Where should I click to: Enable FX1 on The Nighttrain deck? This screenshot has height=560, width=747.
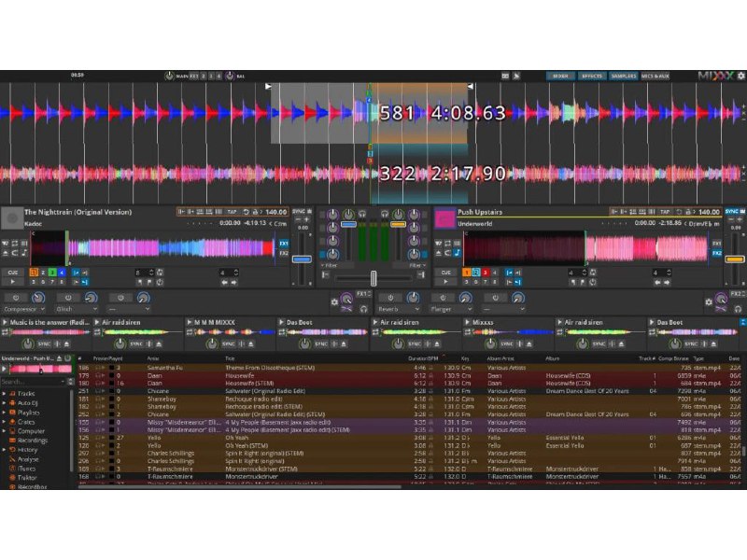(x=284, y=244)
